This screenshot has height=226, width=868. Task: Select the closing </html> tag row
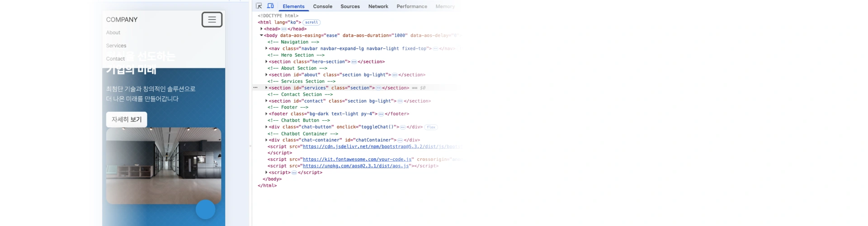pyautogui.click(x=267, y=186)
